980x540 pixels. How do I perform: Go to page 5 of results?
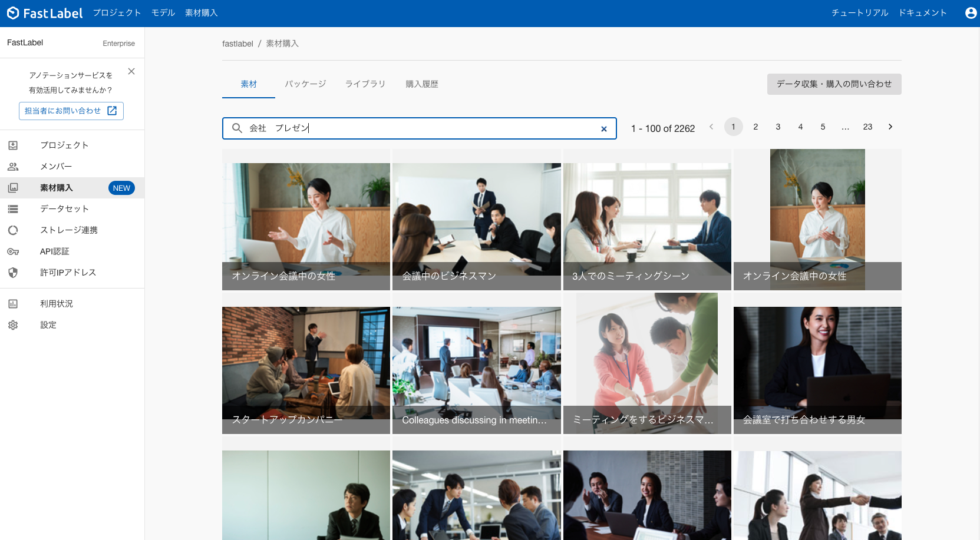[823, 127]
